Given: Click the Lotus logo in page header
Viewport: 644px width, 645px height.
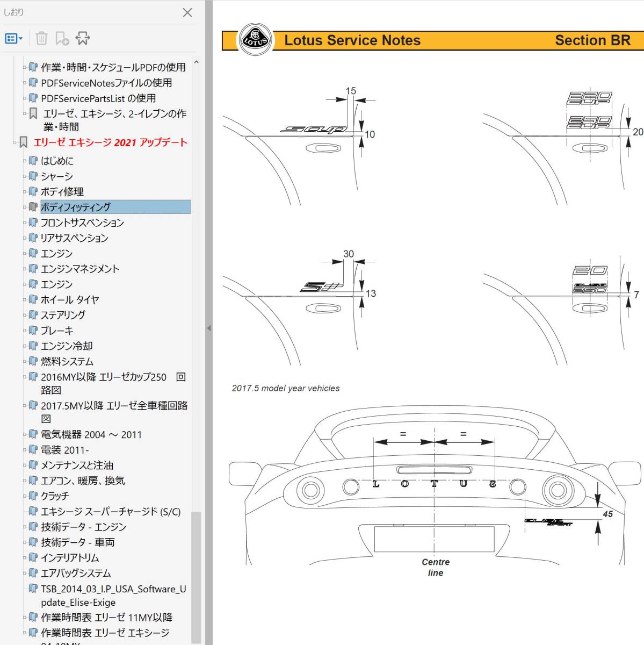Looking at the screenshot, I should [x=255, y=40].
